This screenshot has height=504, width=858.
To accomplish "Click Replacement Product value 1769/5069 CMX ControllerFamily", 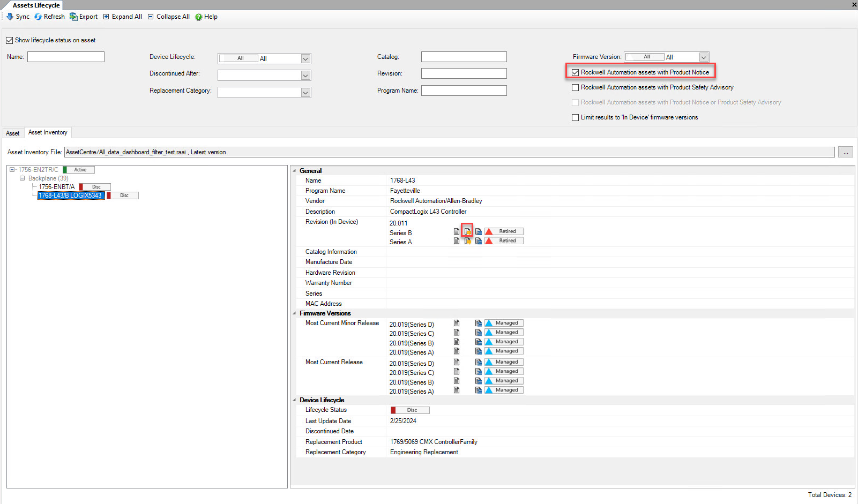I will point(434,442).
